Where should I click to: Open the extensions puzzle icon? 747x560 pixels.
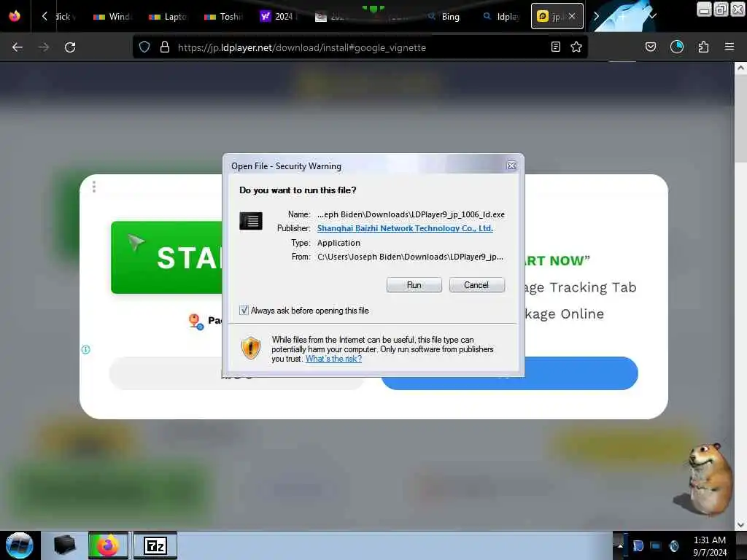tap(704, 47)
